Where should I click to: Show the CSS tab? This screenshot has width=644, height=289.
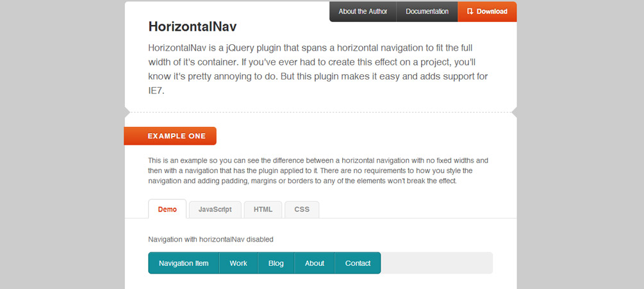coord(302,210)
